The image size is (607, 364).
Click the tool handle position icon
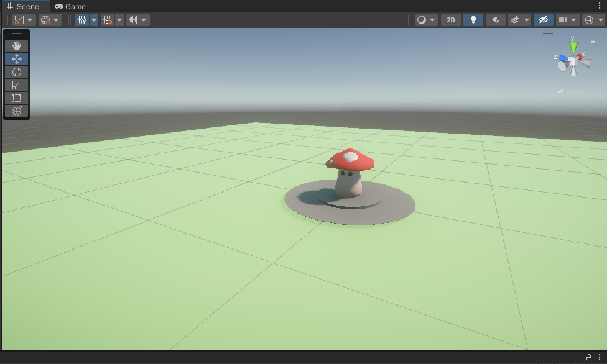click(19, 20)
